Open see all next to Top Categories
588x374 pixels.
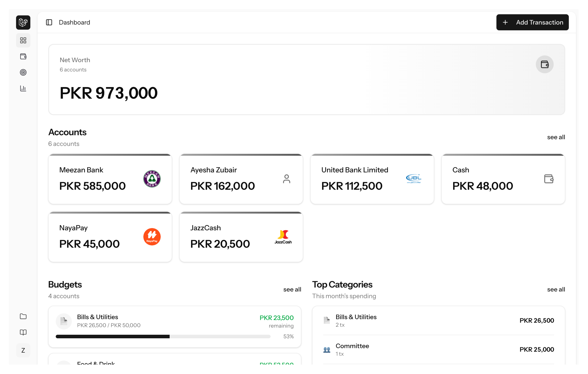point(556,289)
